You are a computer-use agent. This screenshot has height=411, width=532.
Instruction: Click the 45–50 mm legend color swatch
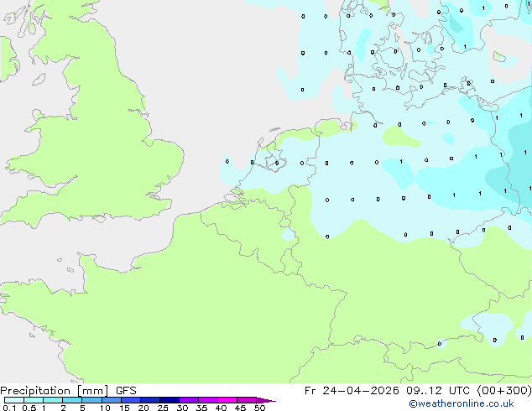[247, 400]
